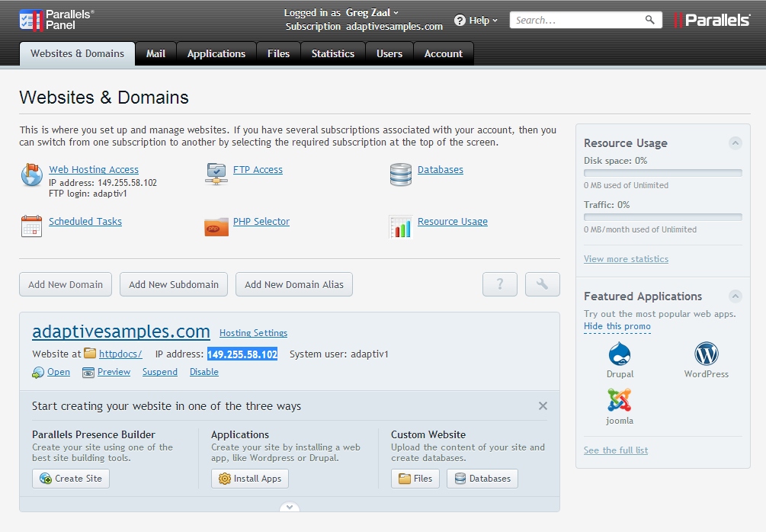Screen dimensions: 766x532
Task: Collapse the Featured Applications panel
Action: 735,296
